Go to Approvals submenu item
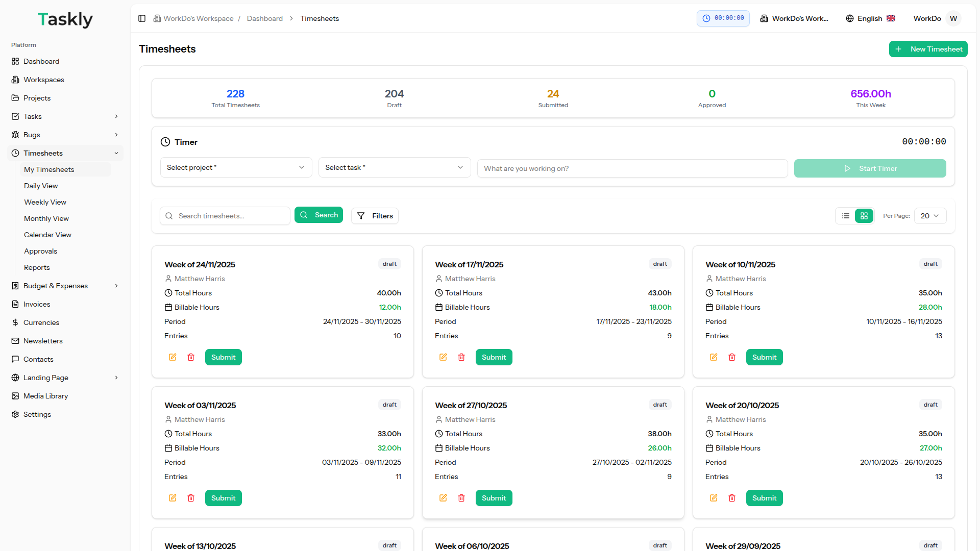 coord(40,251)
